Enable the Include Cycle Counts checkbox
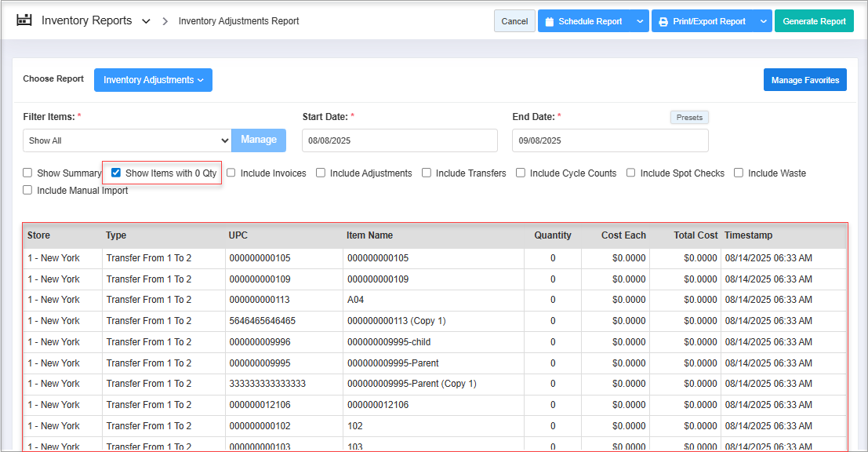 (521, 173)
